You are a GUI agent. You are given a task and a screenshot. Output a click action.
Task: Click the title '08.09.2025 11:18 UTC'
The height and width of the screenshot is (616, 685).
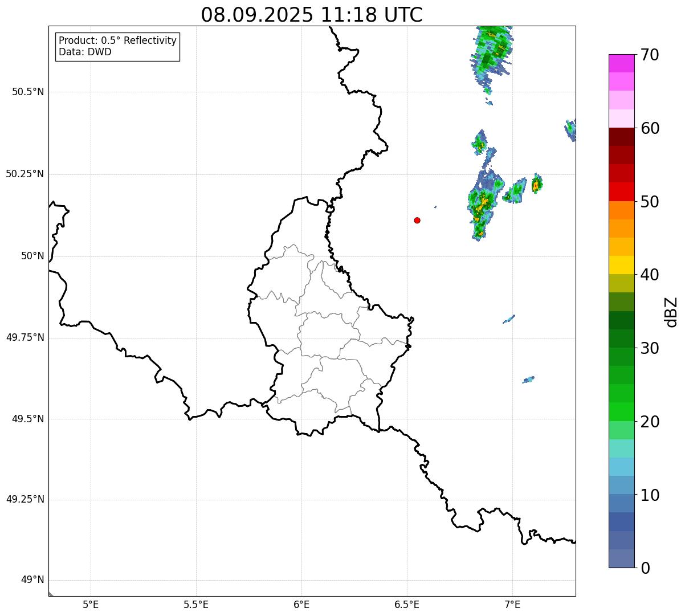point(312,15)
